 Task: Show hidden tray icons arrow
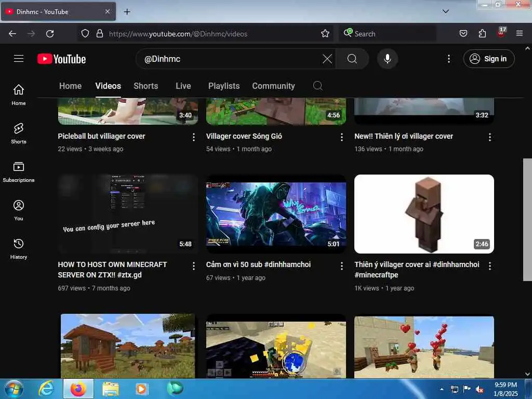[442, 389]
